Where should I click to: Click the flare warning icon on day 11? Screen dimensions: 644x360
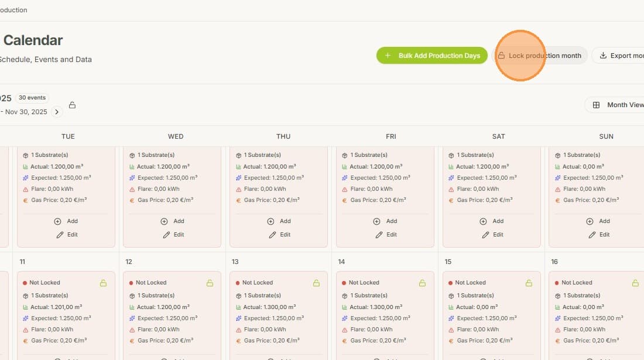click(25, 330)
